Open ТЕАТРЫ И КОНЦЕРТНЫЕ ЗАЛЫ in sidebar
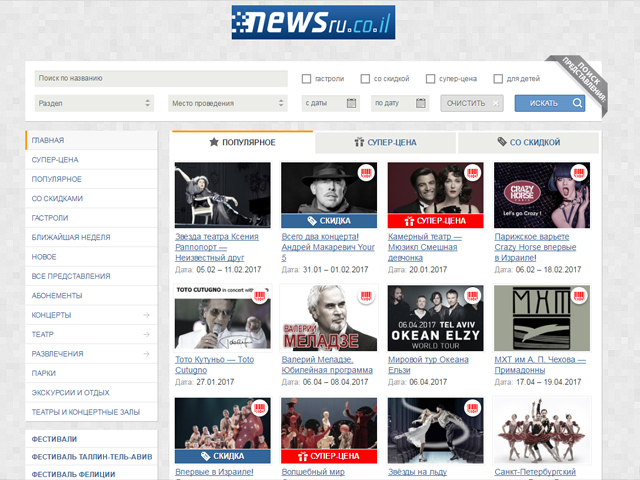The height and width of the screenshot is (480, 640). (91, 412)
